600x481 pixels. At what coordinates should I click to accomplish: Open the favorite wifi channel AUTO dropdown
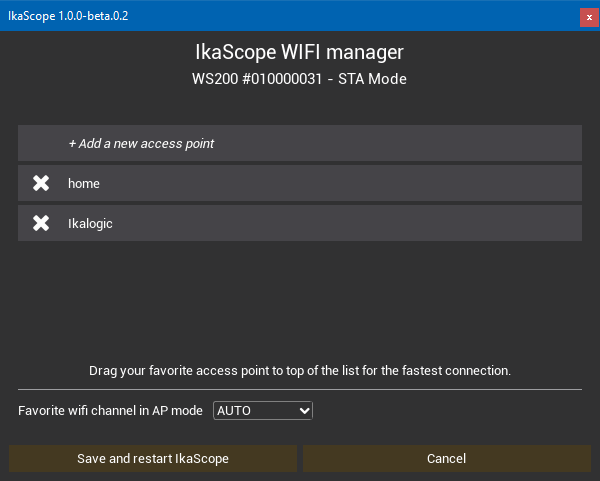(263, 411)
